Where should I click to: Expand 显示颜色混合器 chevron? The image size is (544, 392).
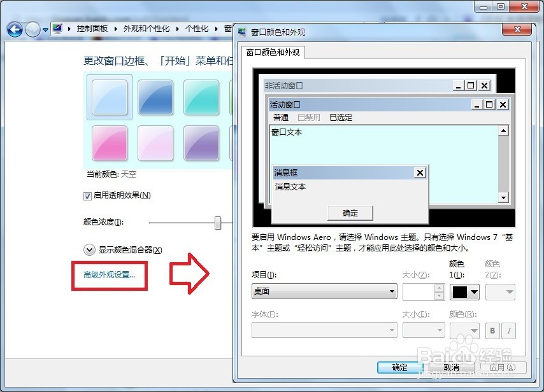pos(89,249)
